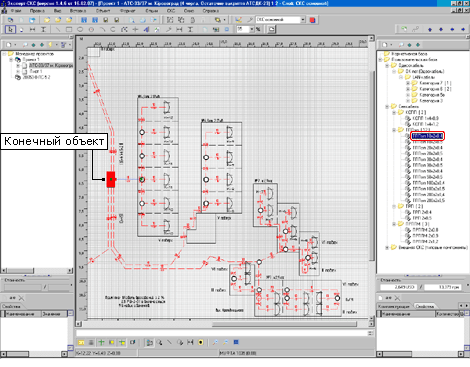This screenshot has height=367, width=470.
Task: Open the Формат menu
Action: click(128, 11)
